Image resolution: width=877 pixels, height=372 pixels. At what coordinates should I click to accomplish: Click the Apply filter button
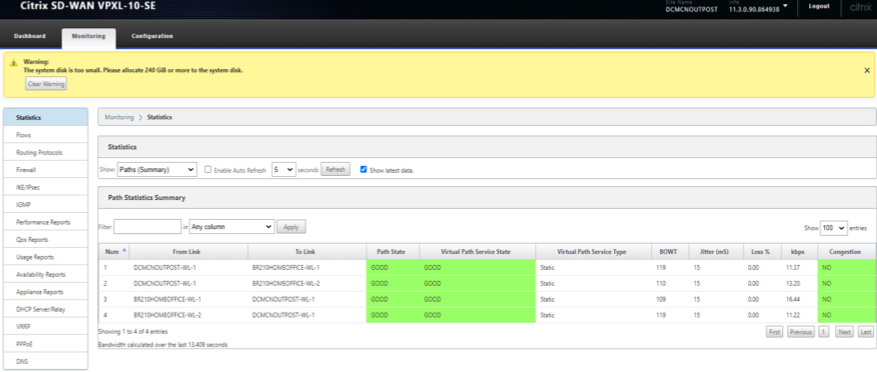(x=291, y=227)
